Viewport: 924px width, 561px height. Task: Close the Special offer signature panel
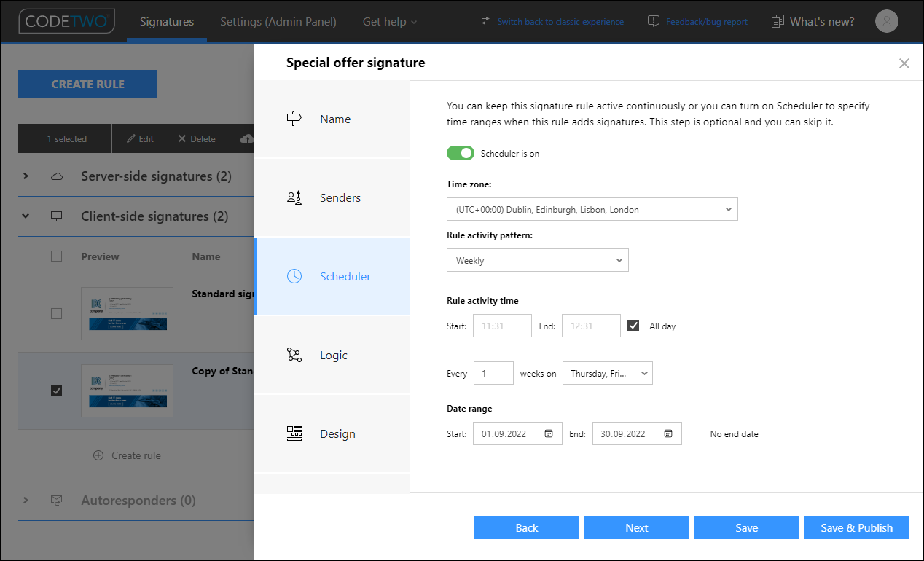tap(904, 63)
